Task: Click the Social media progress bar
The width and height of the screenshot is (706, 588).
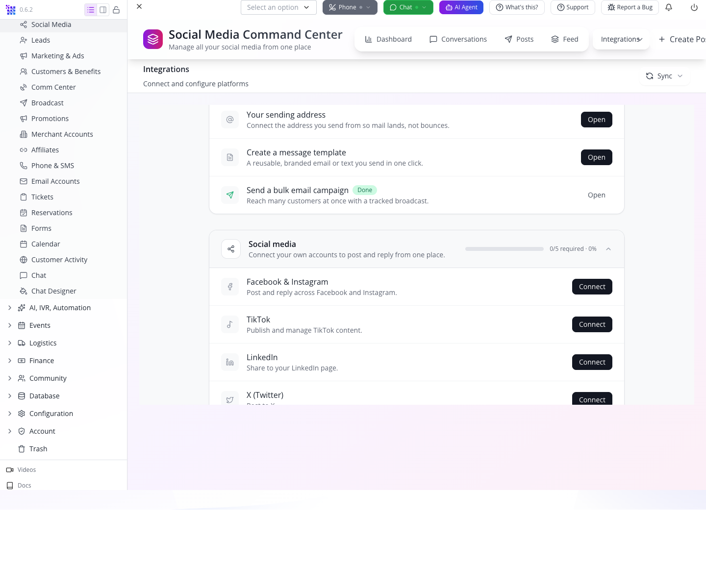Action: (504, 249)
